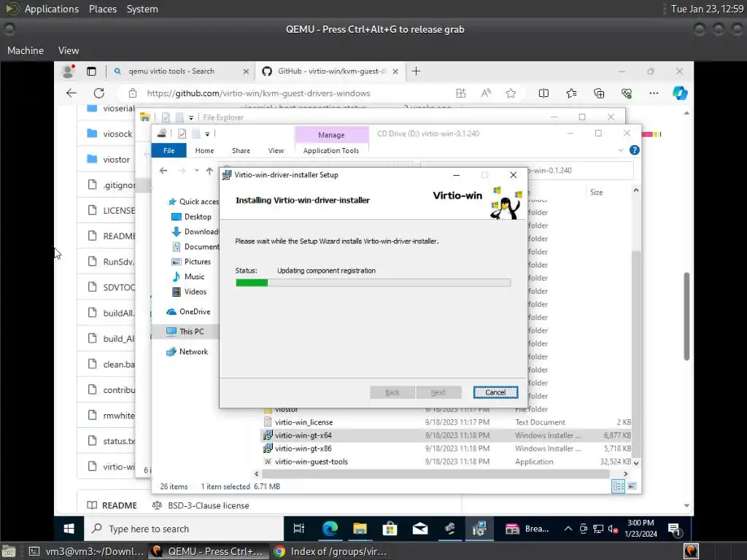Select Videos in navigation pane

190,292
